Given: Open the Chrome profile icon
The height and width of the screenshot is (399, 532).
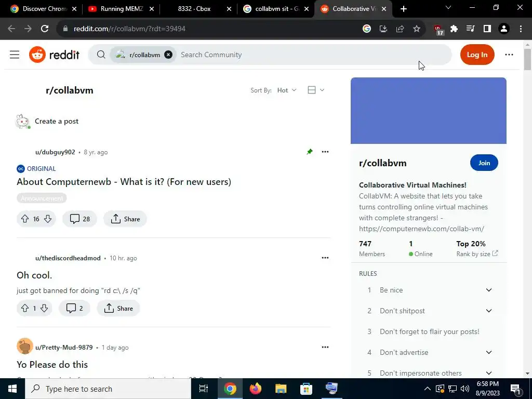Looking at the screenshot, I should (x=504, y=29).
